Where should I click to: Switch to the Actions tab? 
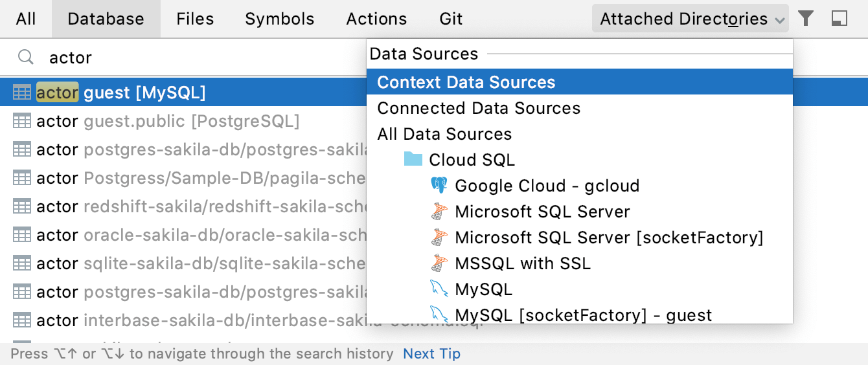377,19
